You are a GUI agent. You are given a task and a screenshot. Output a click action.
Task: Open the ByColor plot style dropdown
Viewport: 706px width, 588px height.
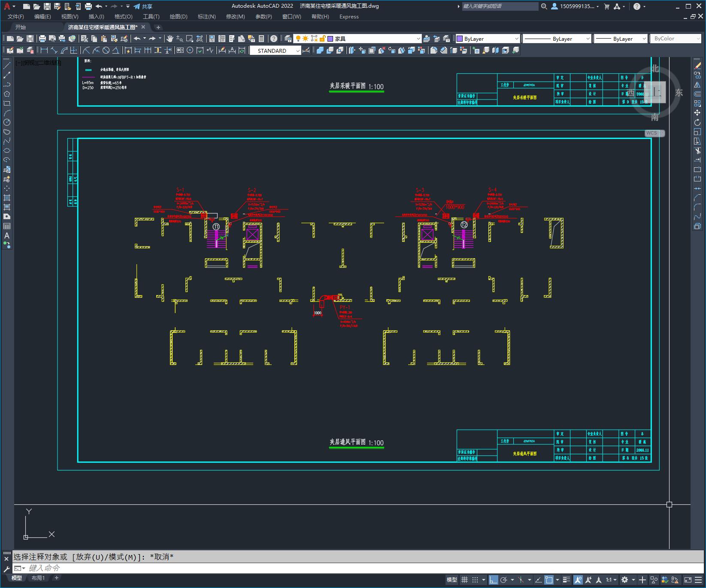[x=676, y=39]
